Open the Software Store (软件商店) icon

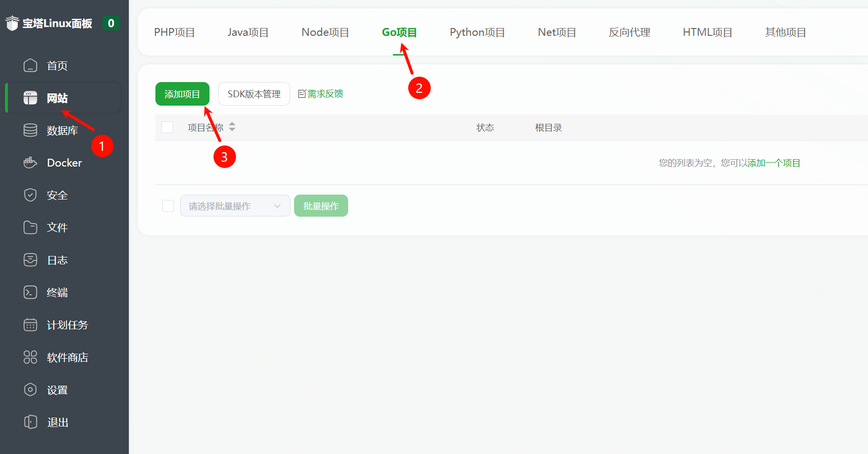pos(30,357)
